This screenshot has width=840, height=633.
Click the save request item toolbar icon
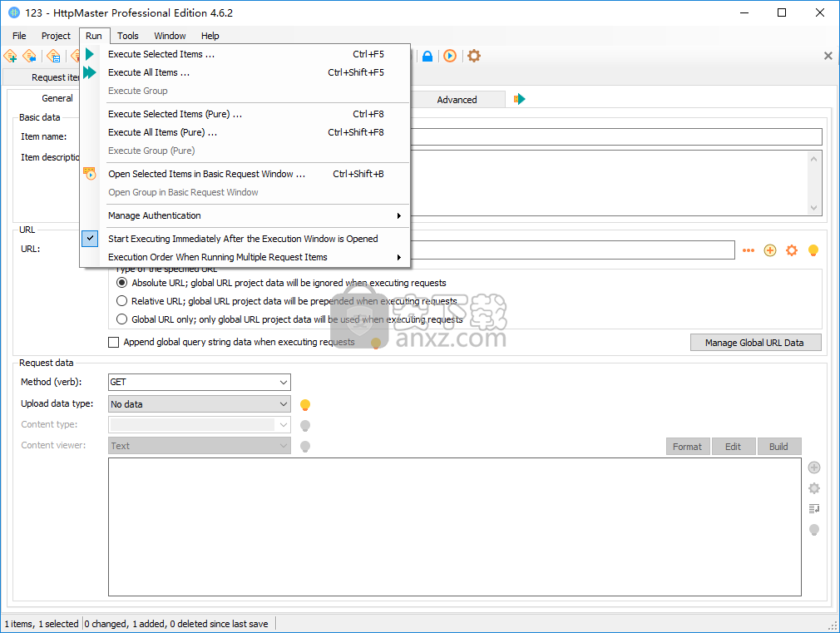coord(53,56)
